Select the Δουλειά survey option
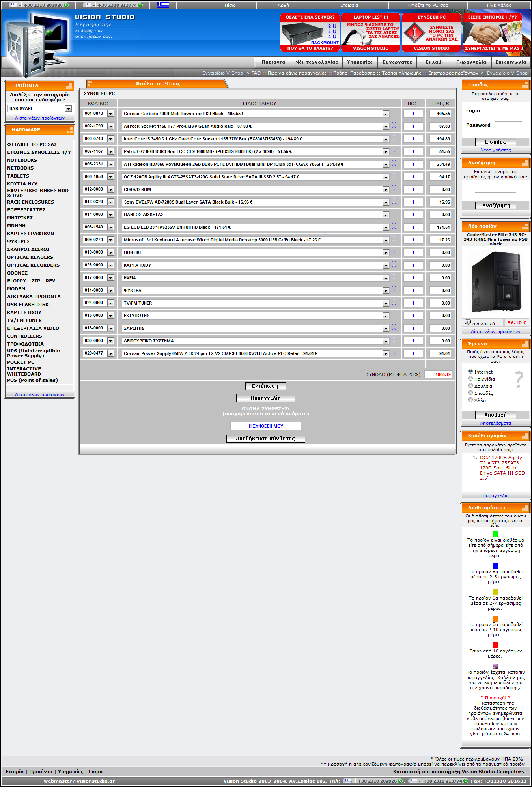This screenshot has width=532, height=787. pyautogui.click(x=470, y=385)
